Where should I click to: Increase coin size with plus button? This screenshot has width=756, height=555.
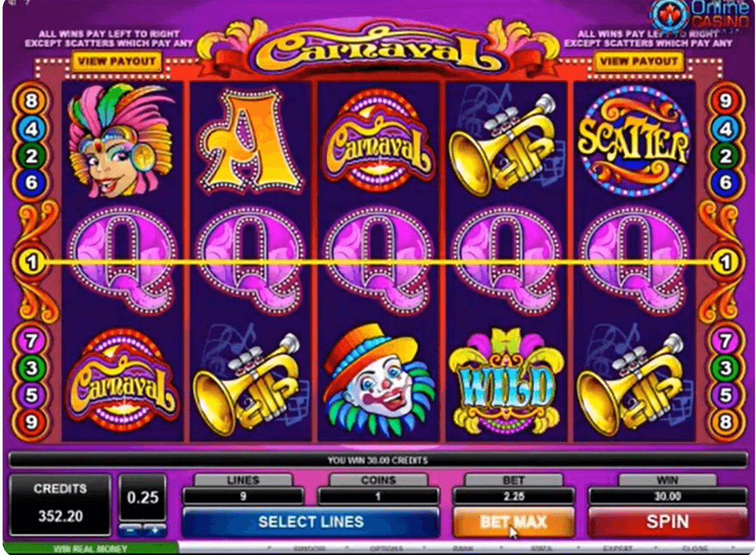[x=155, y=530]
